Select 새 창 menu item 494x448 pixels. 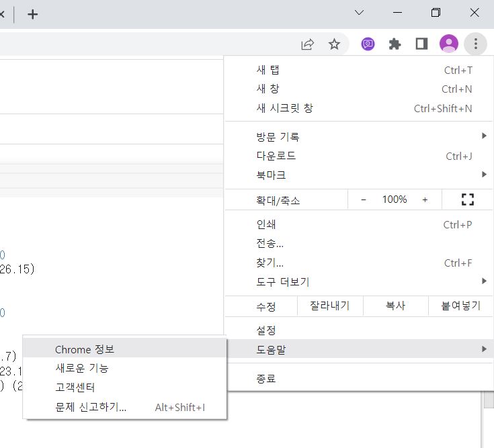coord(359,89)
